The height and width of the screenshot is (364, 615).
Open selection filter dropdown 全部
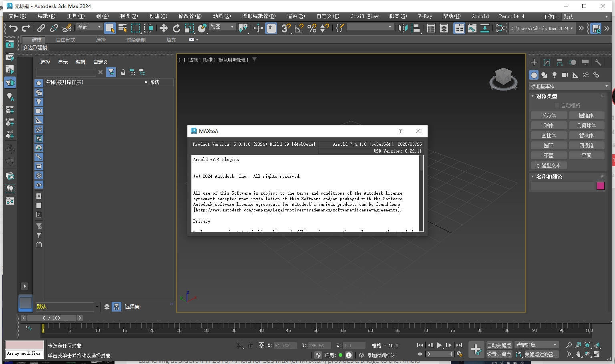click(x=89, y=27)
